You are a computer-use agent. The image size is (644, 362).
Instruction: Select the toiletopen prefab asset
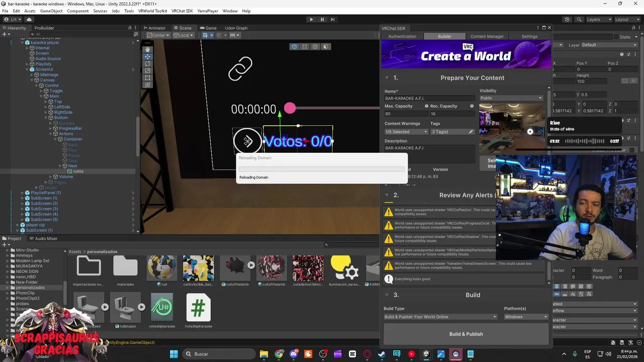pos(125,310)
